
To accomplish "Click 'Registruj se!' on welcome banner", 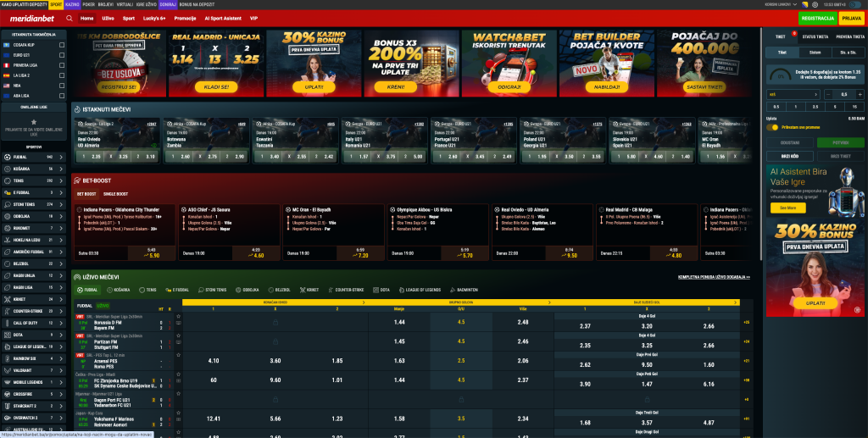I will (x=119, y=86).
